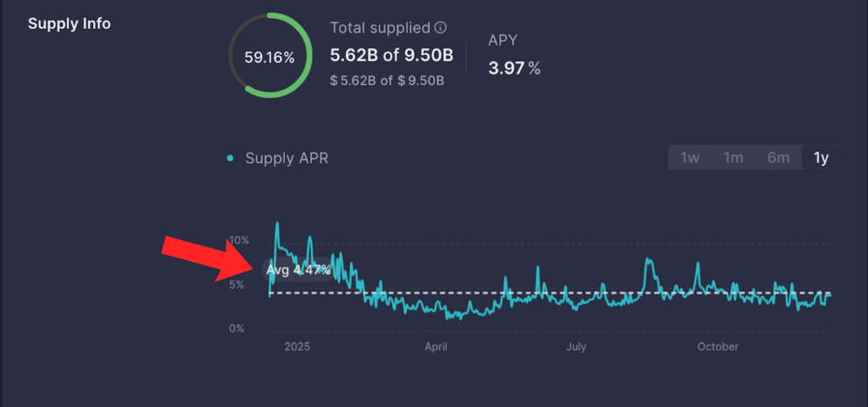Click the April label on the x-axis
This screenshot has width=868, height=407.
point(436,347)
